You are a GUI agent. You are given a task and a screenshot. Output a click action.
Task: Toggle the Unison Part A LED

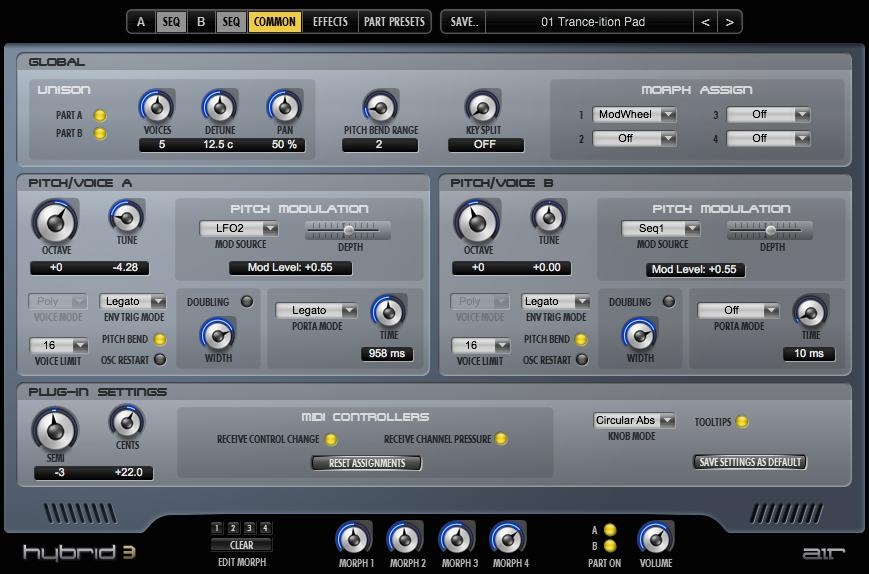click(100, 115)
